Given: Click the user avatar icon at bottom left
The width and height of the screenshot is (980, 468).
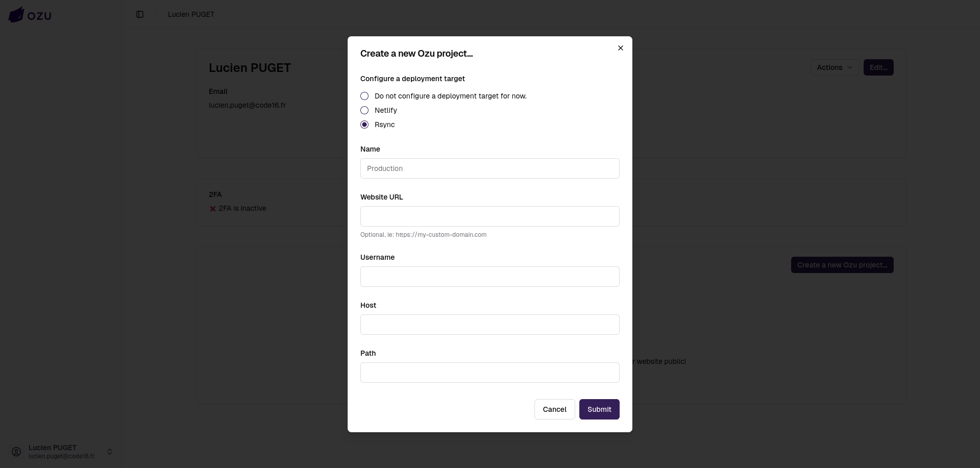Looking at the screenshot, I should click(16, 452).
